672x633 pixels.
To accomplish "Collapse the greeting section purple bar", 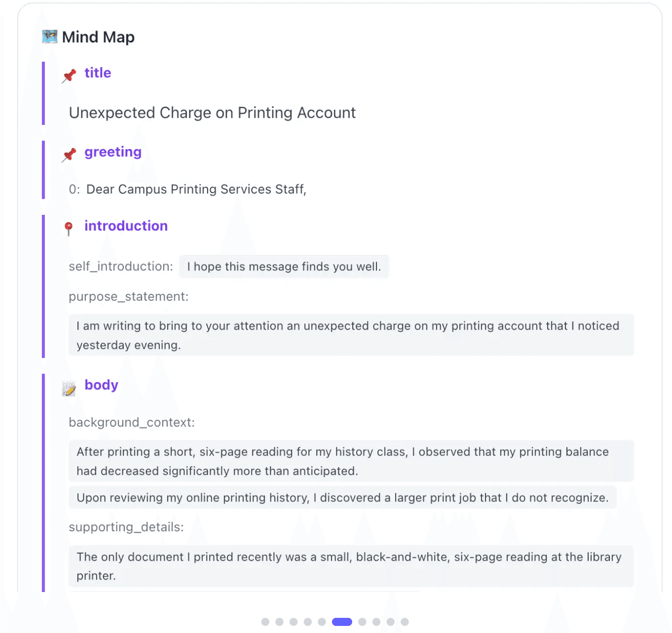I will point(42,170).
